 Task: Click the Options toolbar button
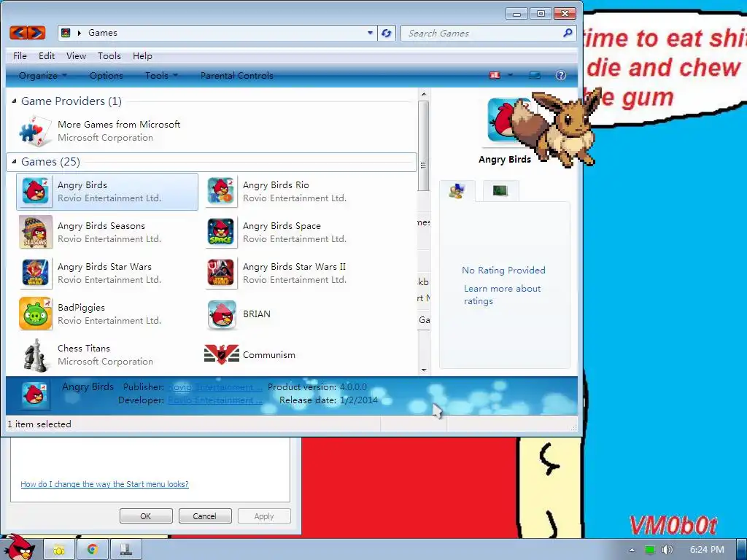point(107,75)
